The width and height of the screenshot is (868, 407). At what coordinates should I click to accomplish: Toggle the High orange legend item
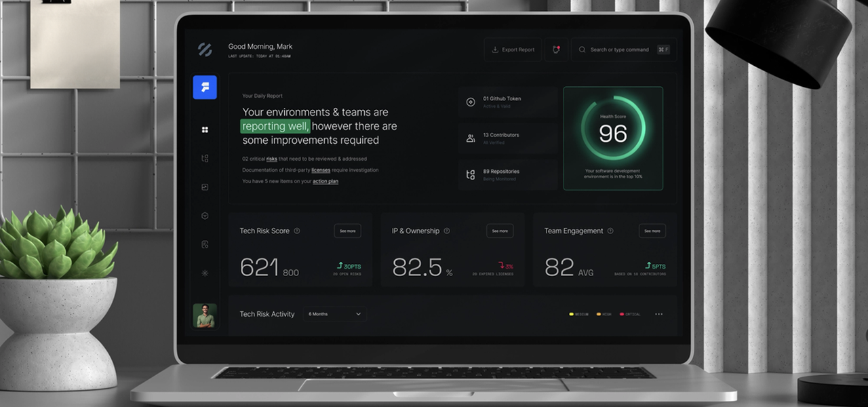(604, 314)
